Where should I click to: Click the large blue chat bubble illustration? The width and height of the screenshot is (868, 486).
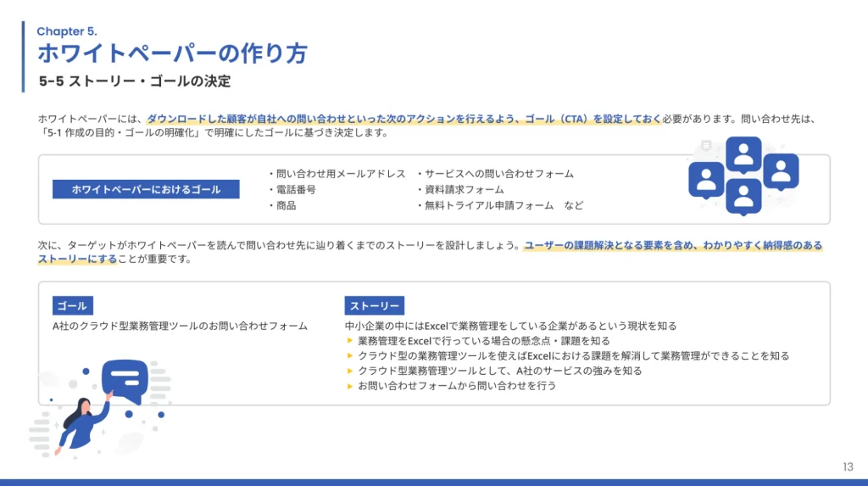tap(124, 380)
